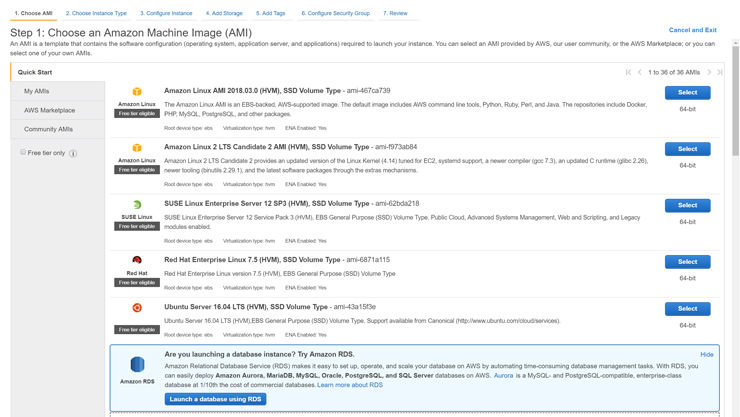
Task: Switch to 6. Configure Security Group tab
Action: tap(336, 13)
